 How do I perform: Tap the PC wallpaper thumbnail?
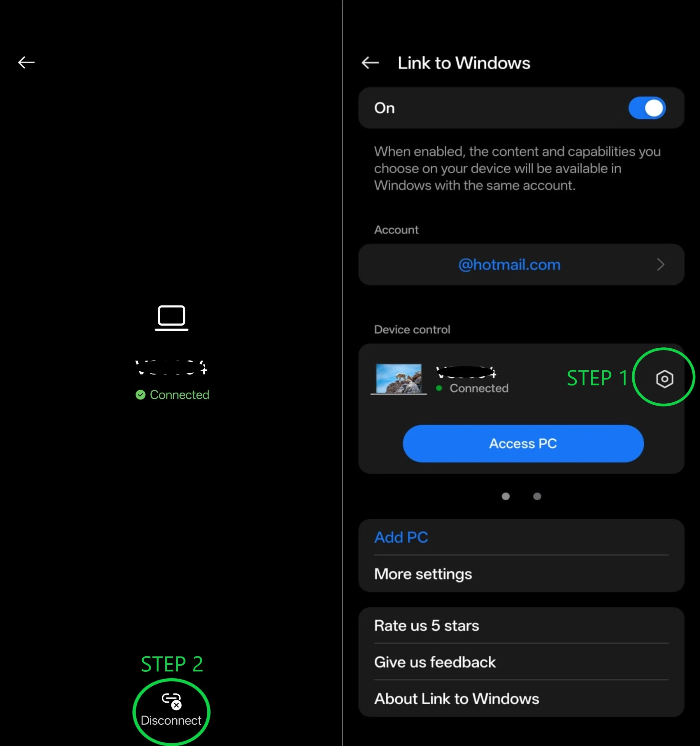point(399,379)
